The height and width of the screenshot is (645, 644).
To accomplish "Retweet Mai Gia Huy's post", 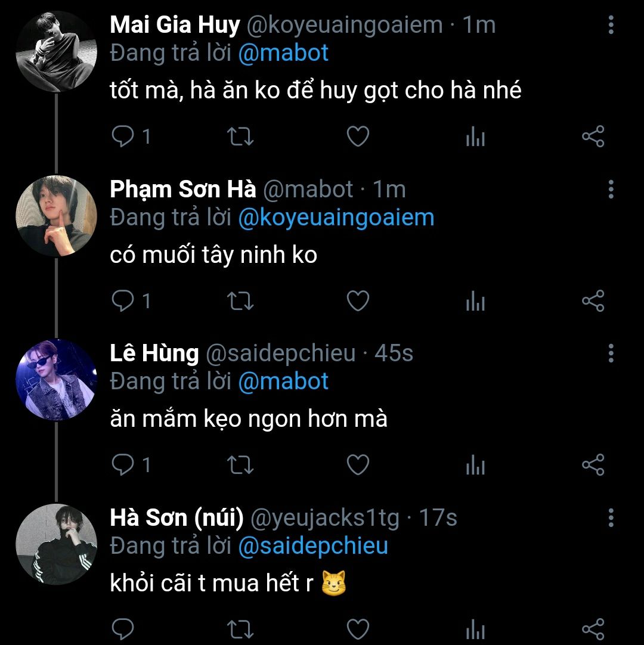I will 241,137.
